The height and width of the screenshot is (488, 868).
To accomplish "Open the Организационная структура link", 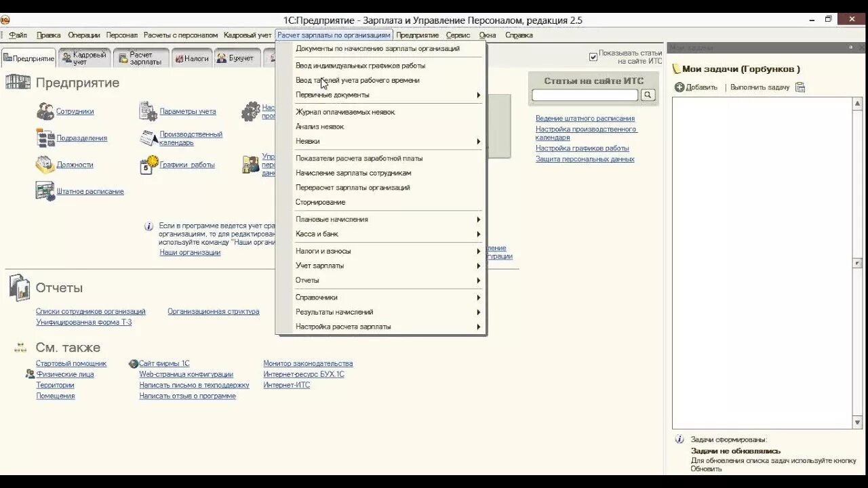I will pos(214,312).
